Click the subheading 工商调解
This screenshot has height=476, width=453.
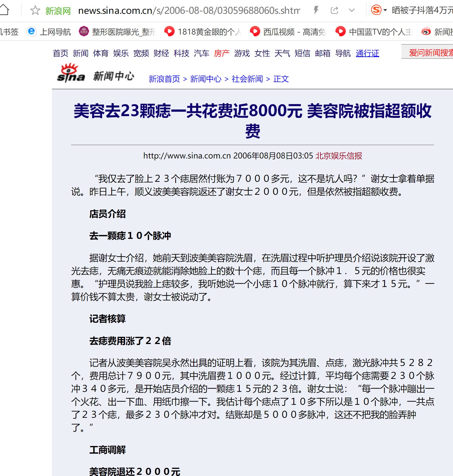(107, 450)
